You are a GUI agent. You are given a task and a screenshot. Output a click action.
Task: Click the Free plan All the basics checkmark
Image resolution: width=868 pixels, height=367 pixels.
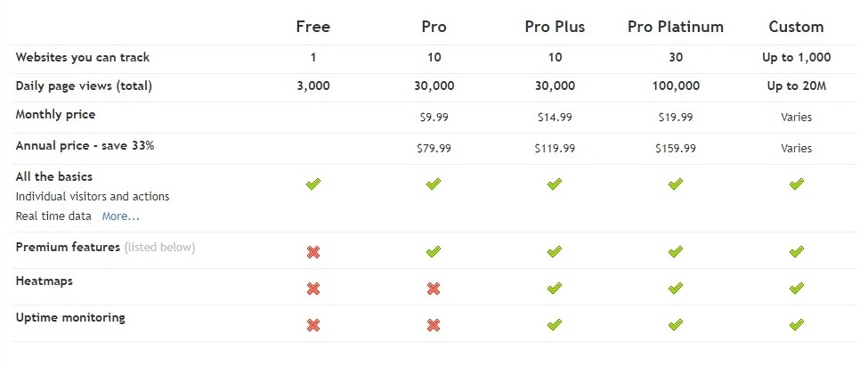(312, 184)
